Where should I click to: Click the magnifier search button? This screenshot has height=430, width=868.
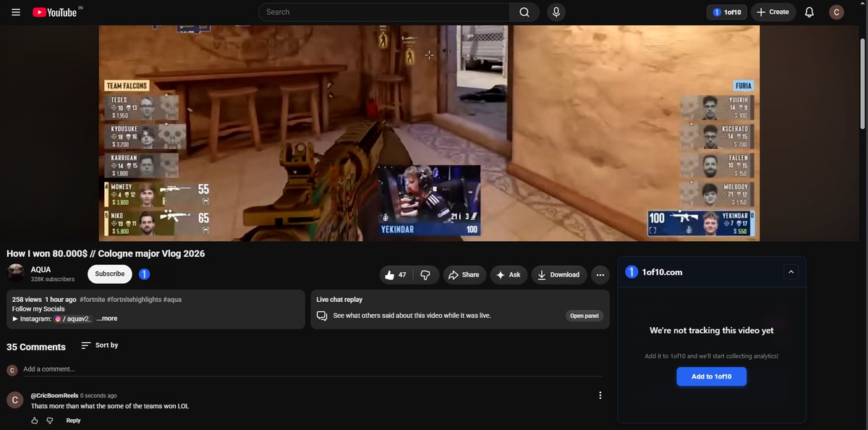[x=524, y=12]
